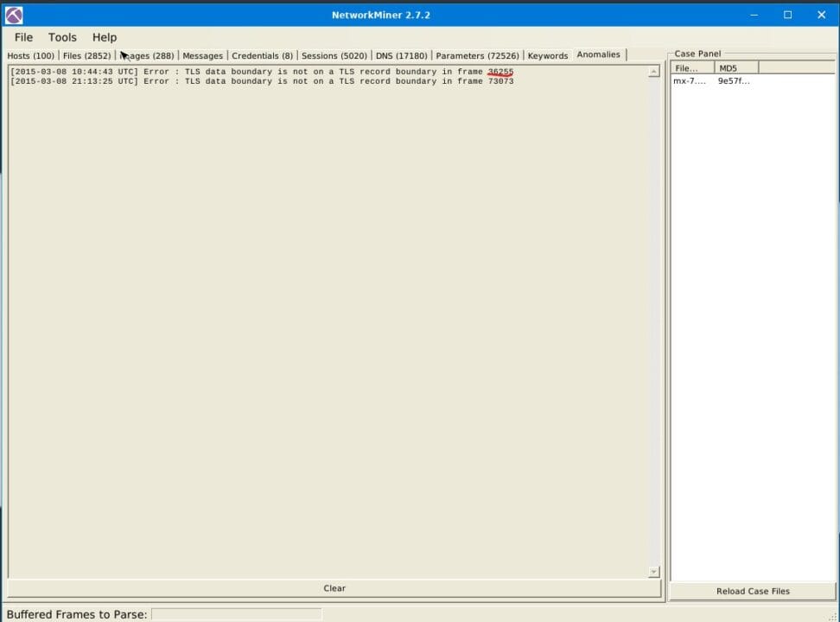Open the DNS (17180) tab
Image resolution: width=840 pixels, height=622 pixels.
click(x=401, y=54)
